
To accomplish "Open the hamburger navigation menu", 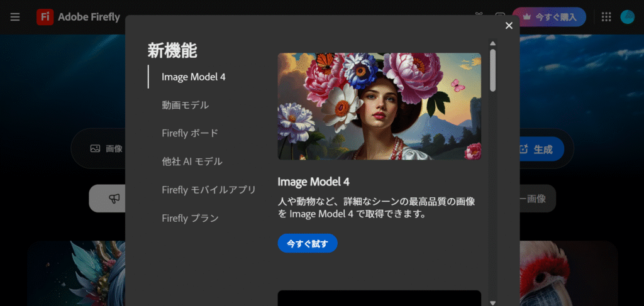I will [x=15, y=17].
